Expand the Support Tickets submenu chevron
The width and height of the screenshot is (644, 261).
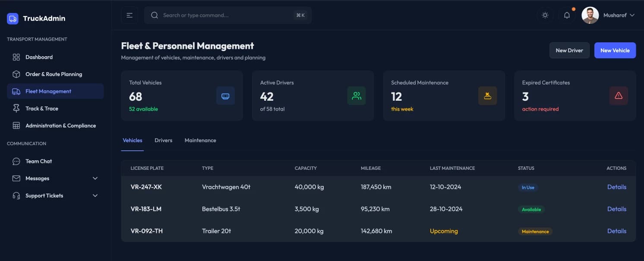(95, 196)
